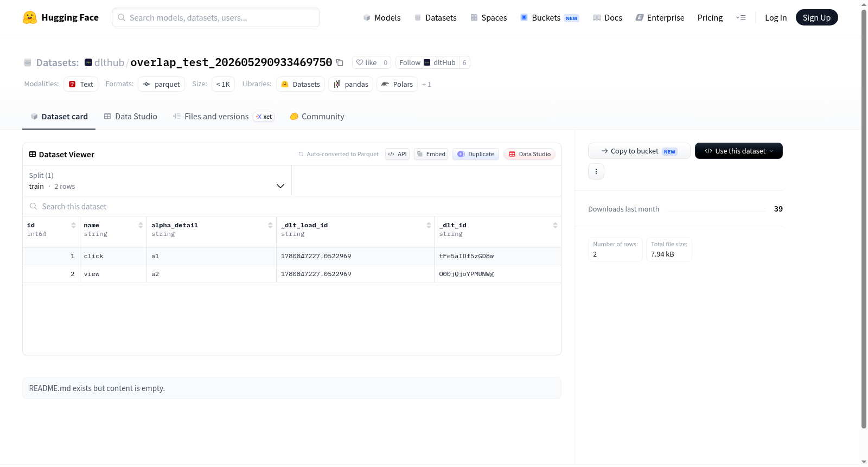Screen dimensions: 868x467
Task: Click the Datasets library tag
Action: (x=301, y=84)
